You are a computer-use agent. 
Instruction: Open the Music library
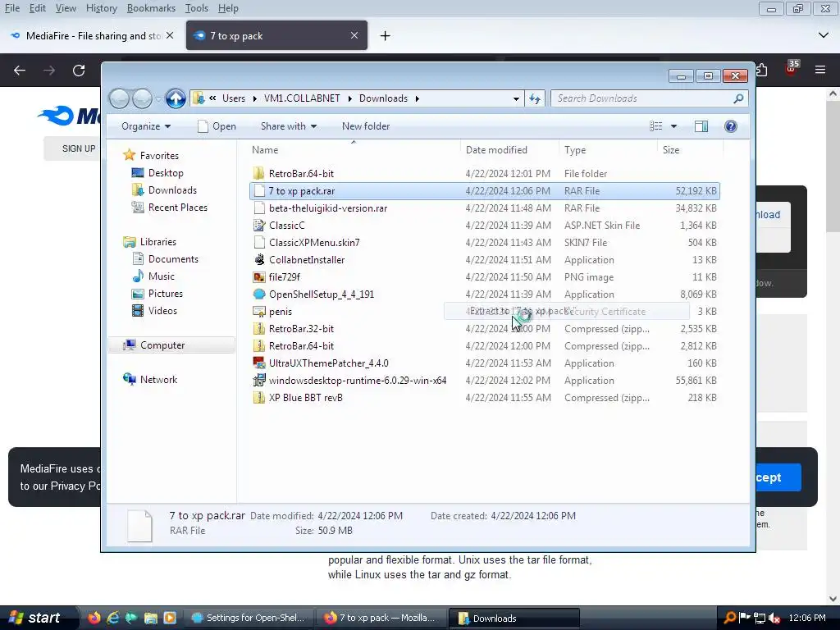[x=162, y=276]
